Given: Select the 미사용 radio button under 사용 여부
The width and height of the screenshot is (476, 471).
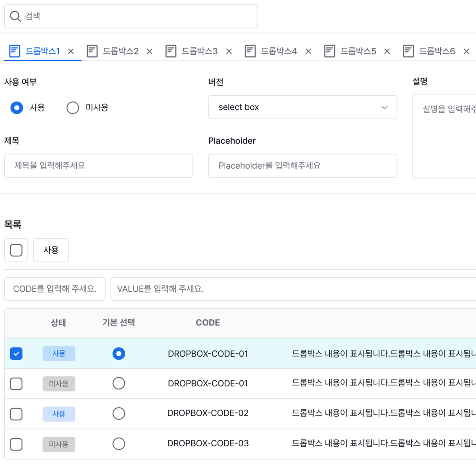Looking at the screenshot, I should 73,108.
